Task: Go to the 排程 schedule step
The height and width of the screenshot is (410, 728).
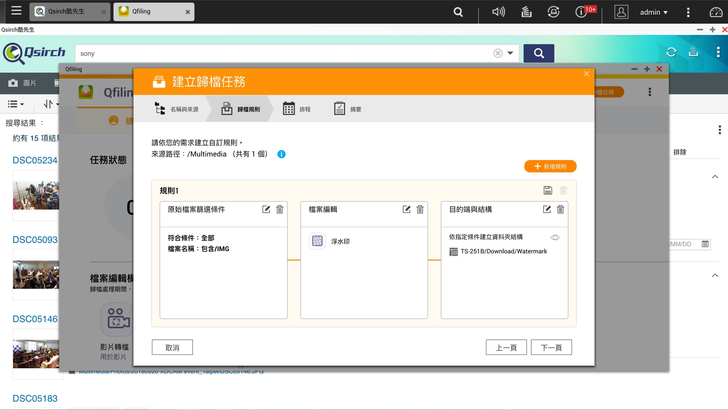Action: pos(296,108)
